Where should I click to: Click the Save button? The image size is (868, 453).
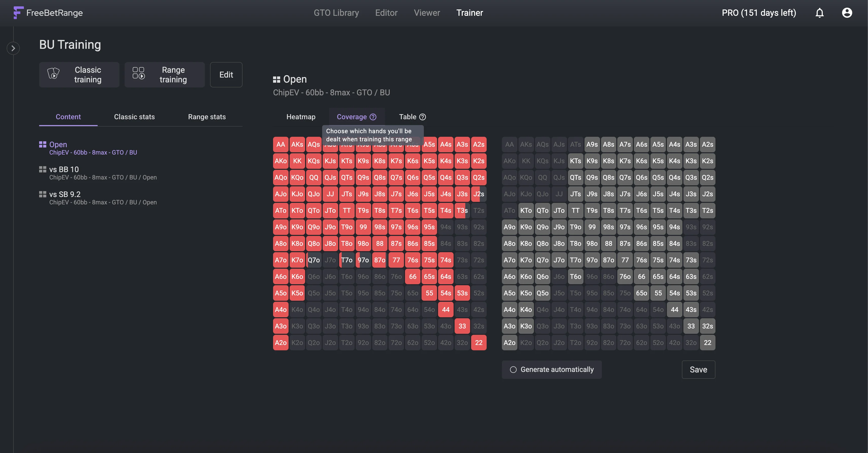point(698,369)
